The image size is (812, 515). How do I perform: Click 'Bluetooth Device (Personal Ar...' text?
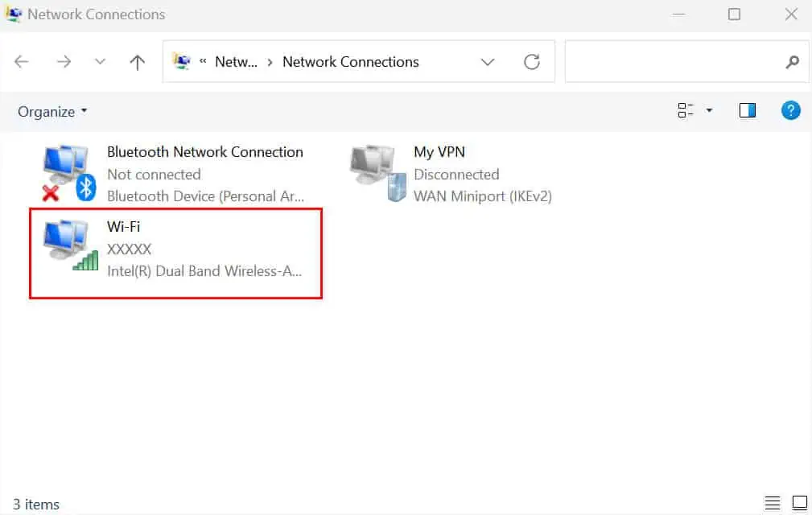tap(205, 196)
